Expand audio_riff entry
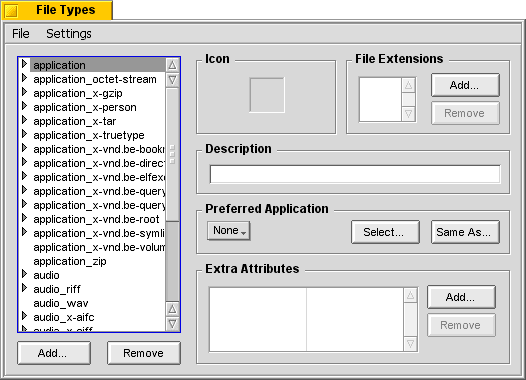Viewport: 526px width, 380px height. click(x=24, y=288)
